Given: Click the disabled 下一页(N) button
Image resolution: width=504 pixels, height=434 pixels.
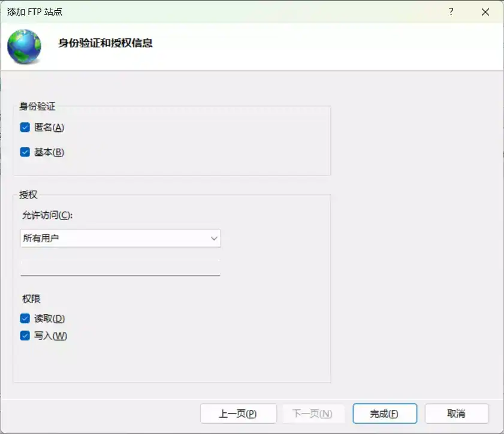Looking at the screenshot, I should [x=312, y=414].
